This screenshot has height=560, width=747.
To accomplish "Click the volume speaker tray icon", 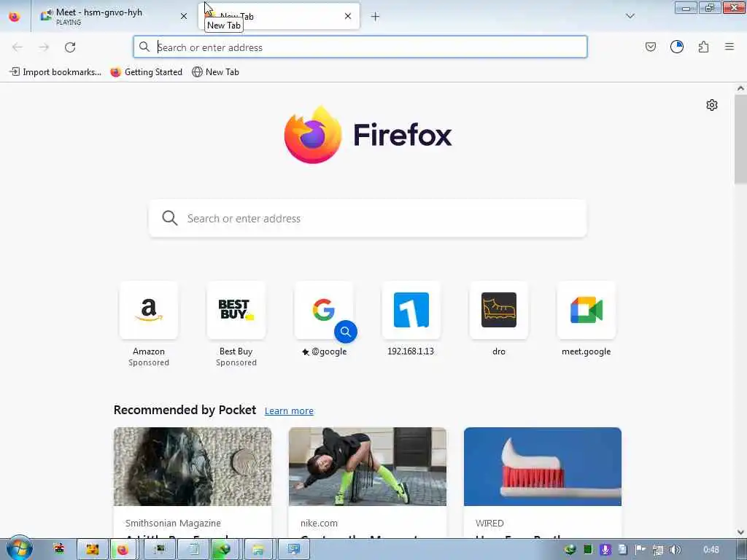I will 675,550.
